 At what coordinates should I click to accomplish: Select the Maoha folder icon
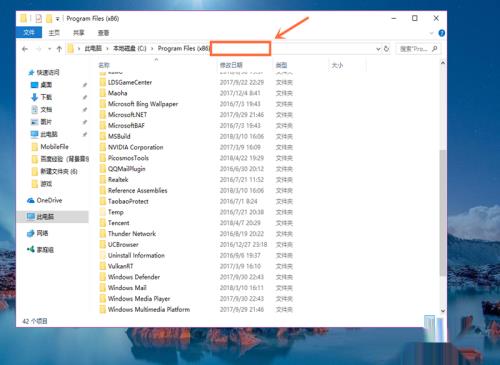(x=103, y=93)
